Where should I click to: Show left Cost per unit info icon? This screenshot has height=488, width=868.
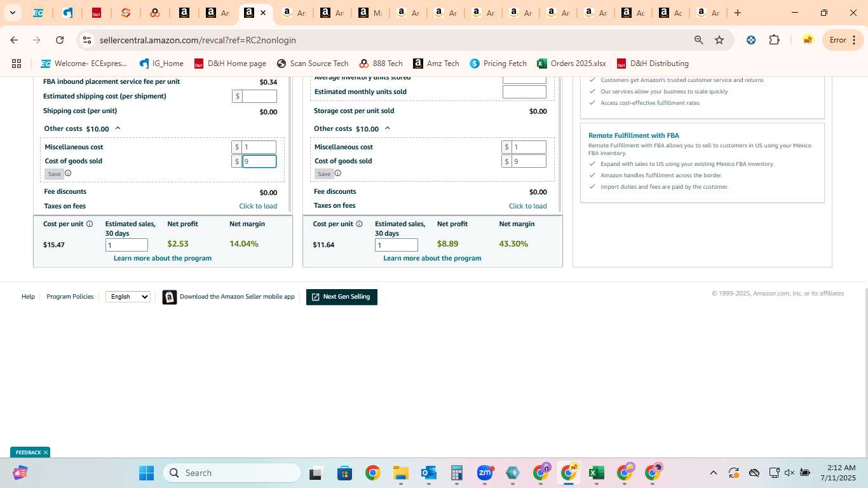[90, 224]
